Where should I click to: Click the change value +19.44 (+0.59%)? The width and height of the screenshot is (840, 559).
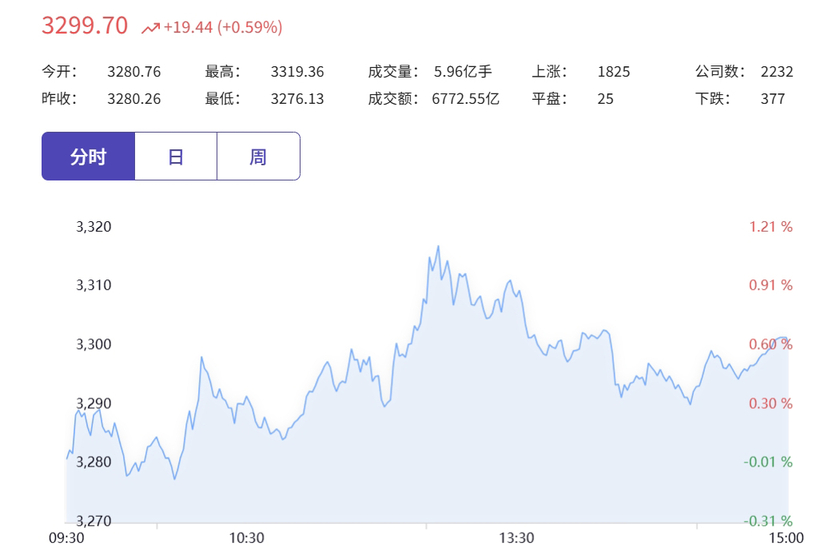[223, 27]
